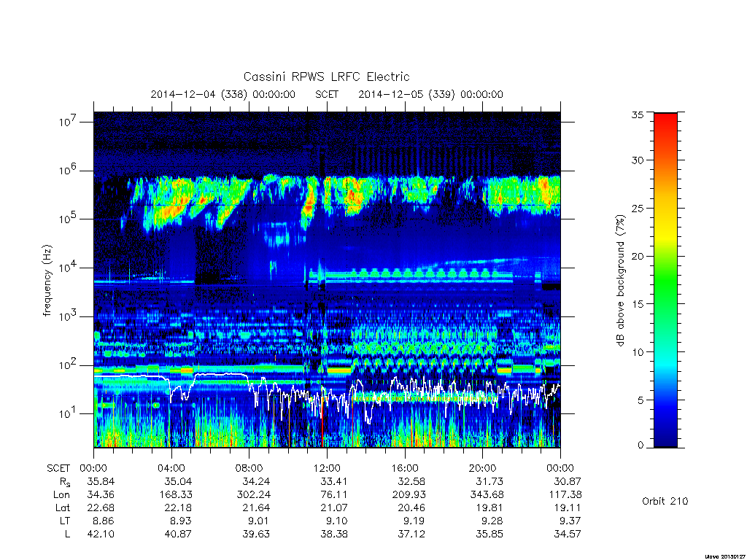
Task: Click the 'Lon' row label
Action: point(61,495)
